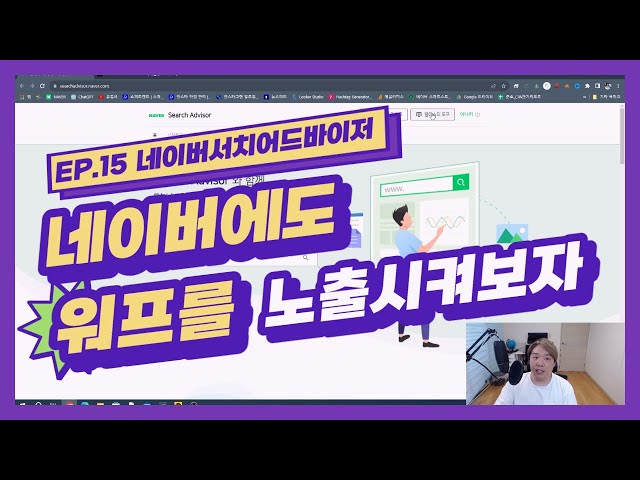The width and height of the screenshot is (640, 480).
Task: Click the browser forward arrow
Action: (x=32, y=86)
